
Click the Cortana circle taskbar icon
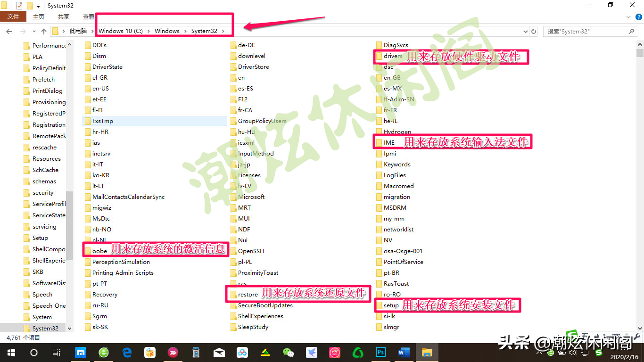pyautogui.click(x=33, y=353)
